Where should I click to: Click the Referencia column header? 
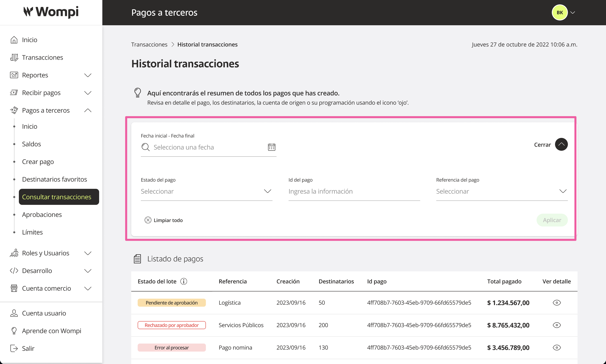(x=233, y=281)
